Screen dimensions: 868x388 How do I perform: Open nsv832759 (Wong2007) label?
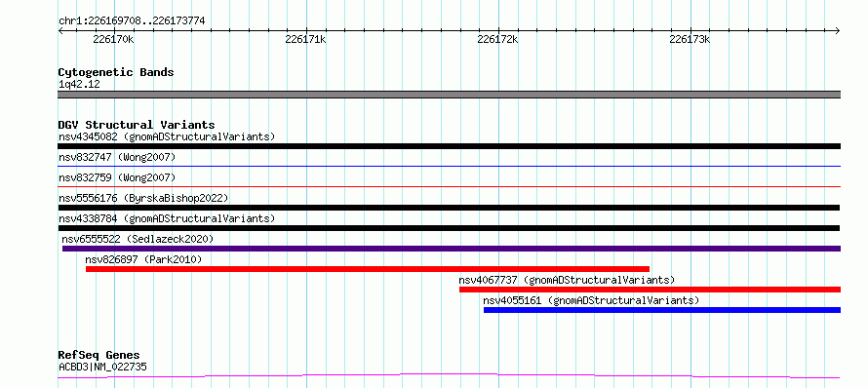click(117, 177)
